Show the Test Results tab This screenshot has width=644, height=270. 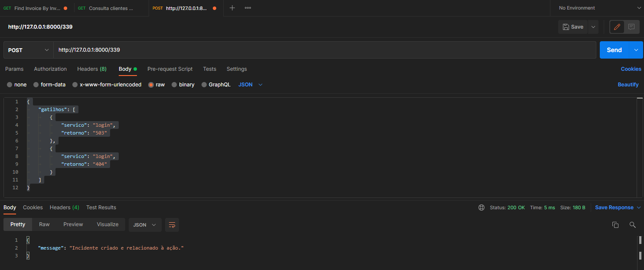[101, 207]
